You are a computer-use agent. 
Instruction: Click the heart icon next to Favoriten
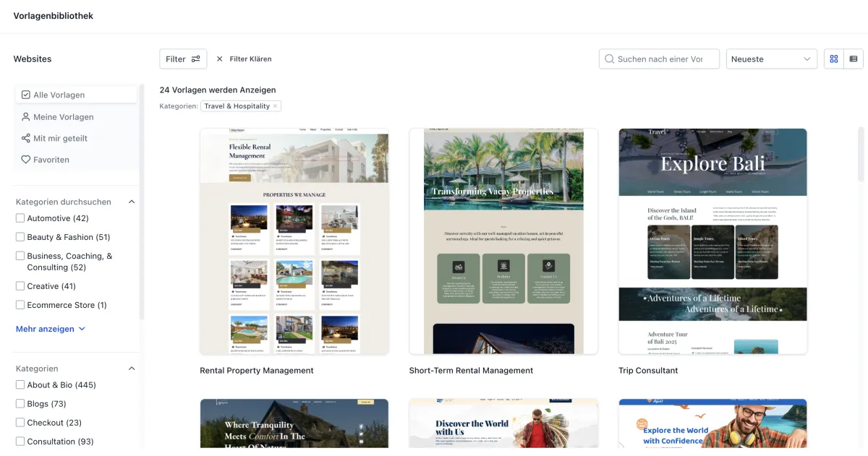[26, 160]
